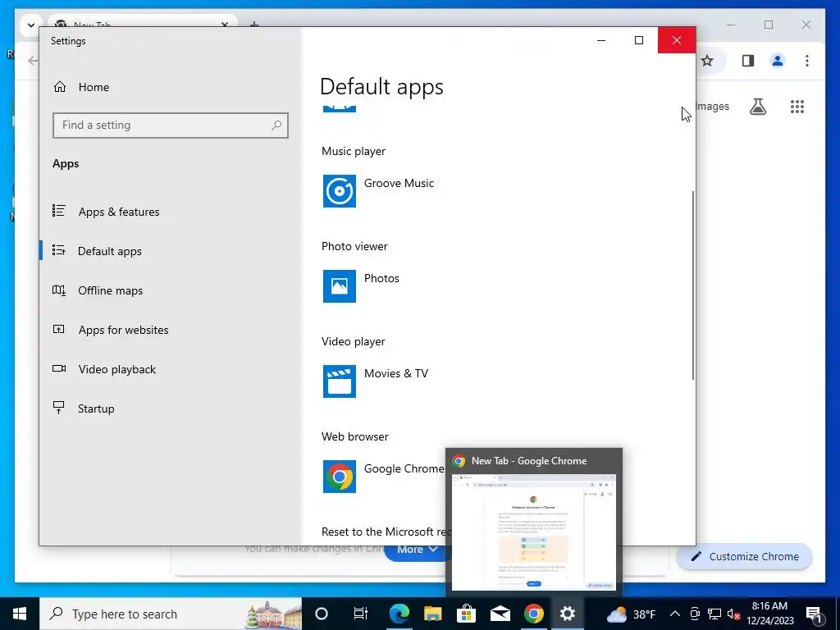The height and width of the screenshot is (630, 840).
Task: Open network status tray icon
Action: click(714, 614)
